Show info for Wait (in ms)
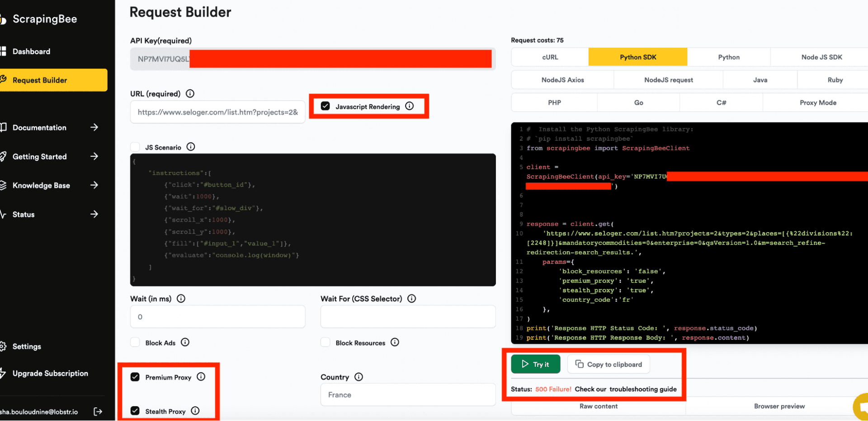The image size is (868, 421). (x=181, y=299)
